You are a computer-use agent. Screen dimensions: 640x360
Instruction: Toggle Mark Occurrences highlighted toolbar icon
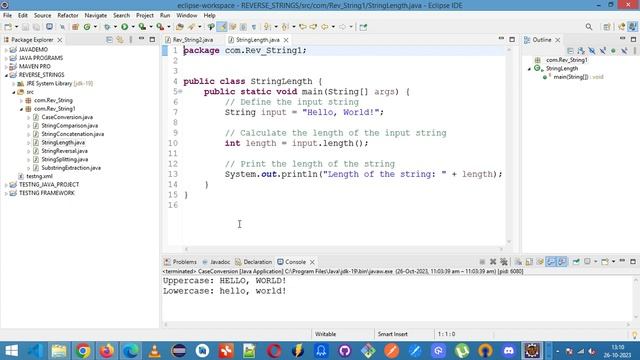coord(222,27)
